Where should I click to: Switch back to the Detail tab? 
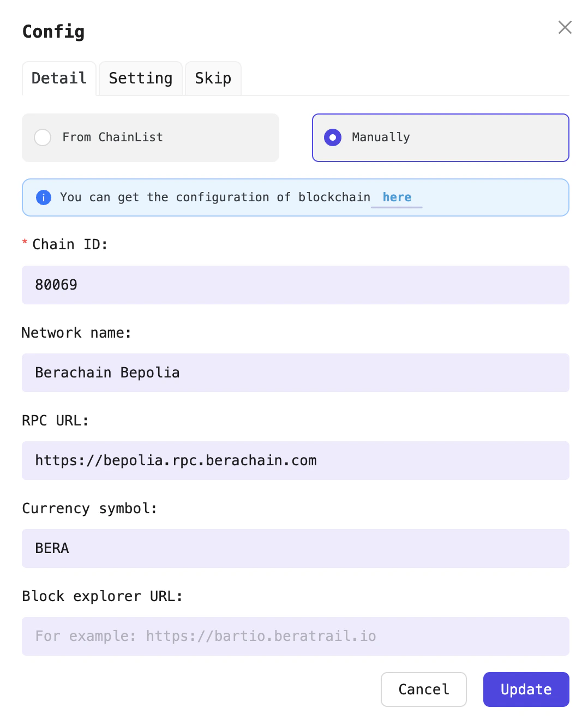tap(58, 78)
